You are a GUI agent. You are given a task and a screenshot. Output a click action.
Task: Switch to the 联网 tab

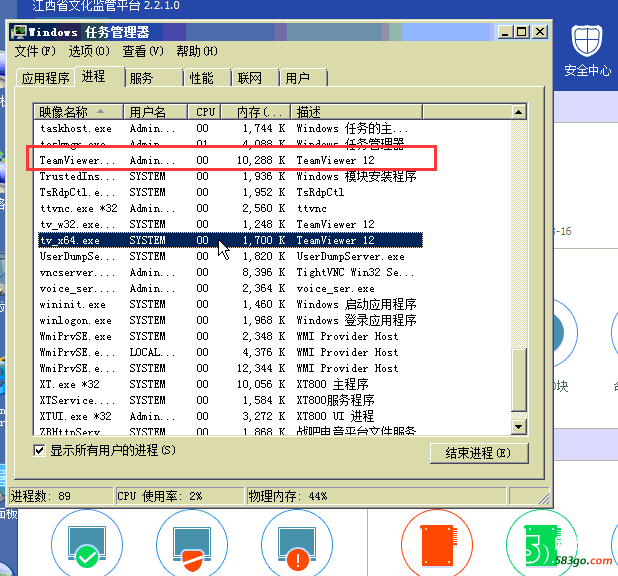coord(255,78)
